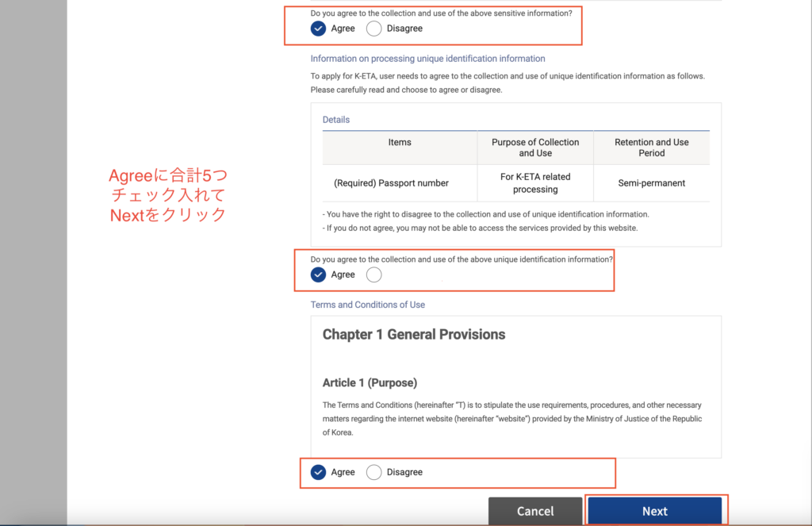Click the Details table heading
812x526 pixels.
pos(336,120)
